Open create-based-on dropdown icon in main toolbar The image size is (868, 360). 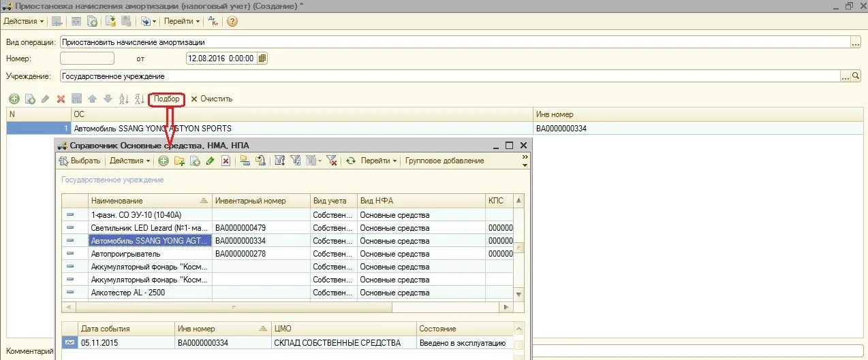tap(148, 22)
